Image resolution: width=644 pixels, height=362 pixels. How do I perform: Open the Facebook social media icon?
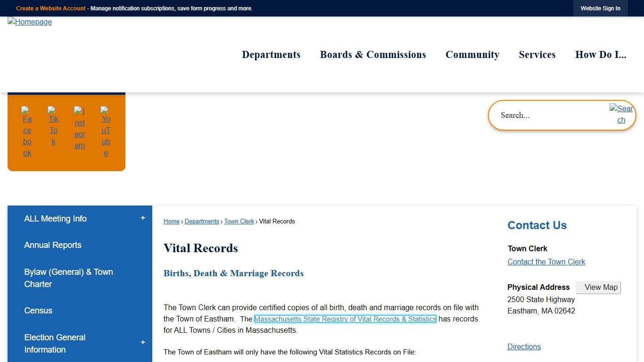coord(27,131)
